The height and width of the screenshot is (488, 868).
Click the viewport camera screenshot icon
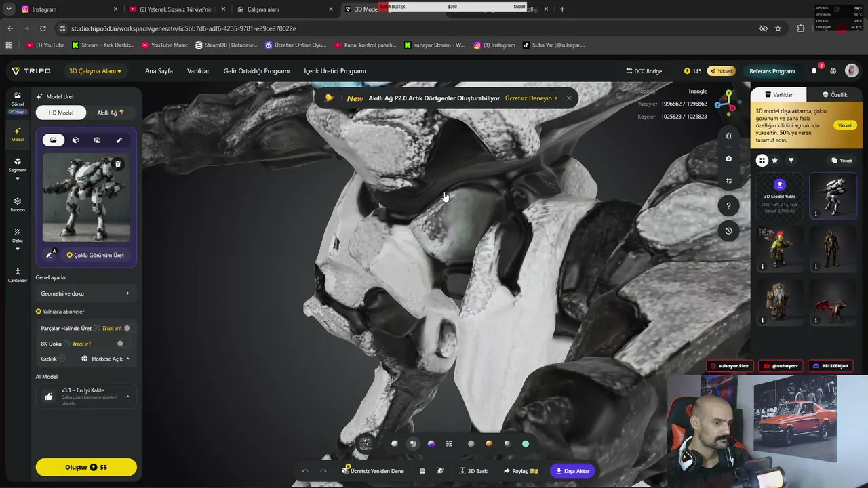728,159
